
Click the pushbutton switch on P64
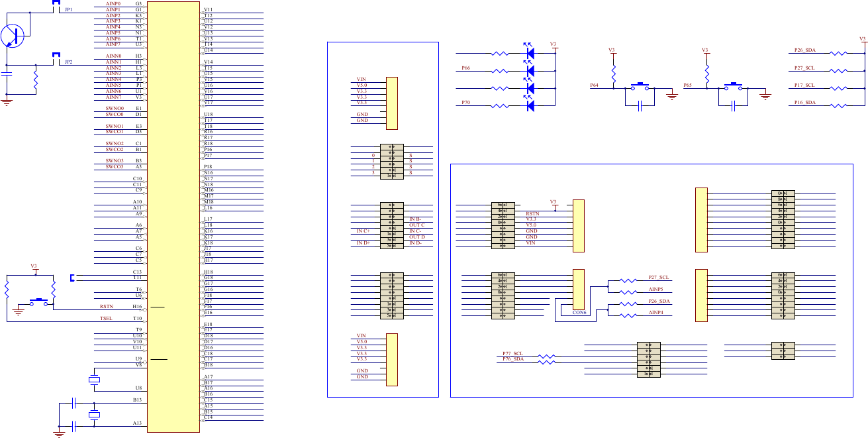click(640, 86)
